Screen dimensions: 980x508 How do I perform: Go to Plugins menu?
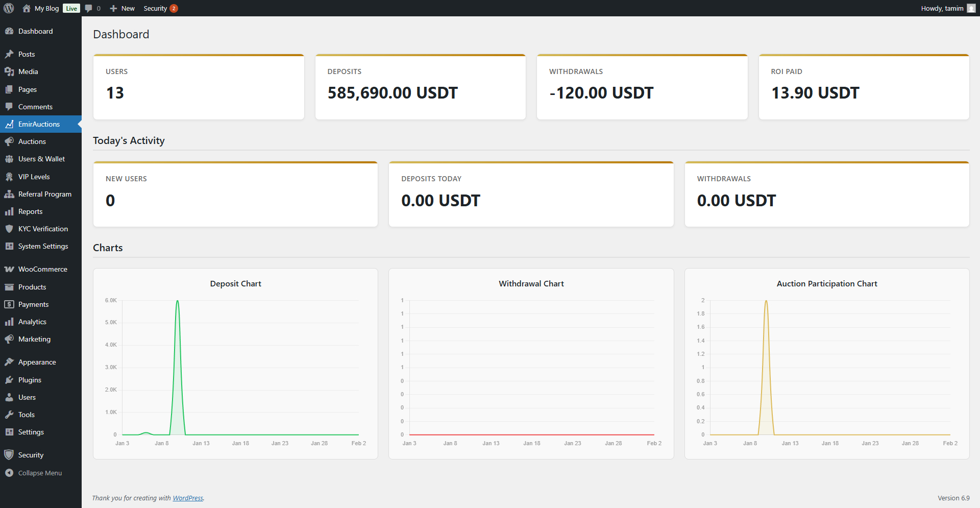41,380
